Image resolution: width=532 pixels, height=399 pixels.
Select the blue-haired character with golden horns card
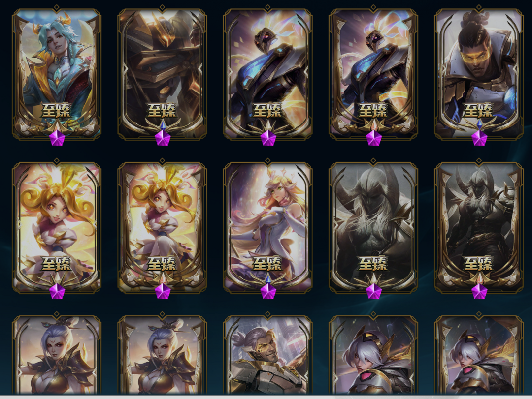57,74
